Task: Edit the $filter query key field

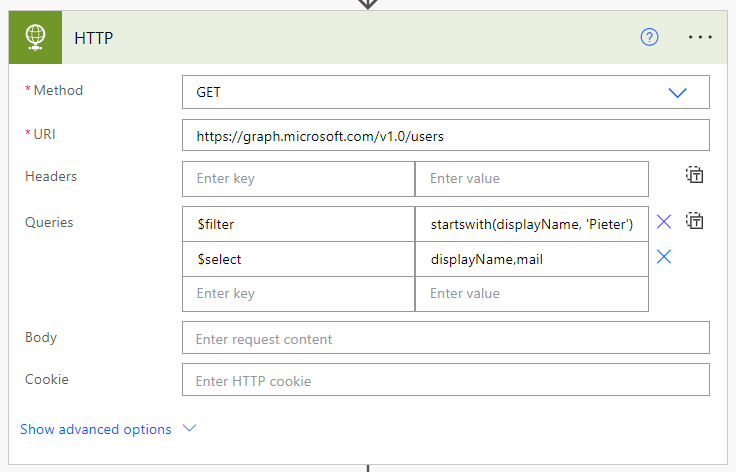Action: tap(299, 224)
